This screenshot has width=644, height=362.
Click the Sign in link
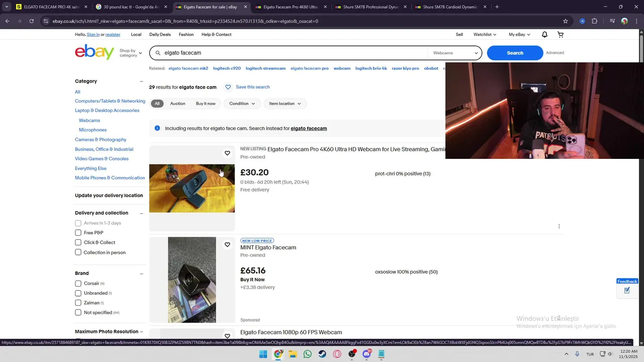[x=93, y=35]
